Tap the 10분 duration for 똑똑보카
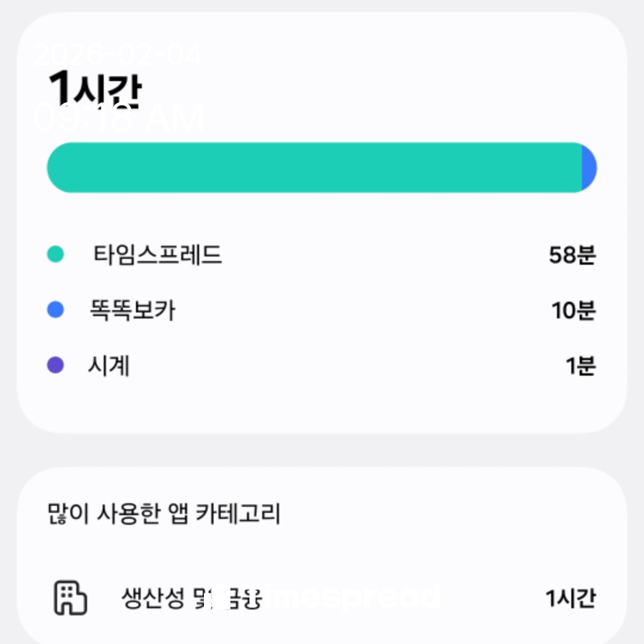The width and height of the screenshot is (644, 644). [x=573, y=311]
